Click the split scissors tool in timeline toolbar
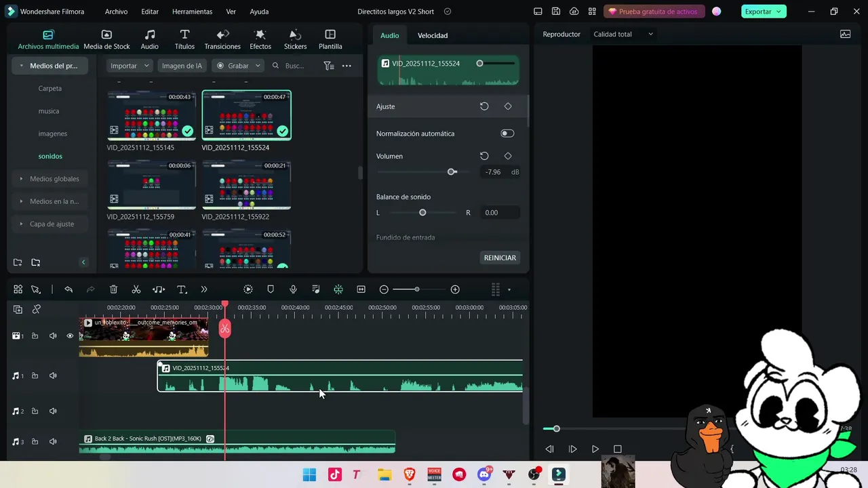The height and width of the screenshot is (488, 868). [136, 289]
